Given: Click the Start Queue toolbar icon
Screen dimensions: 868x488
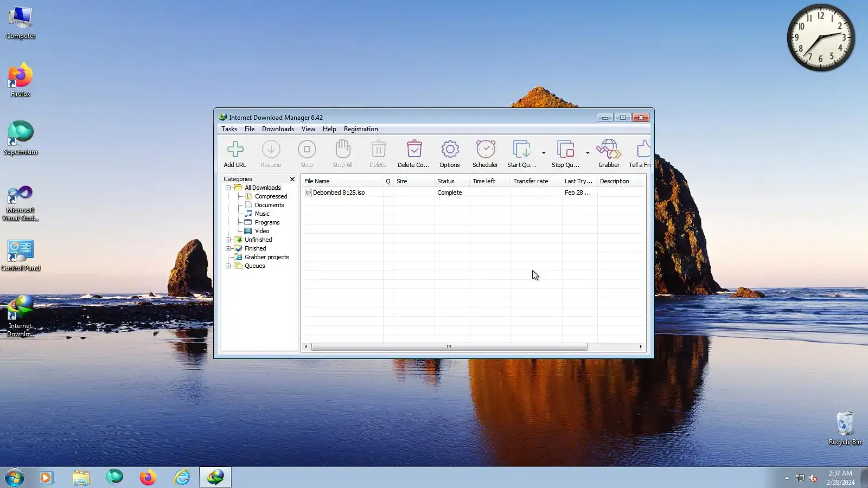Looking at the screenshot, I should click(521, 153).
